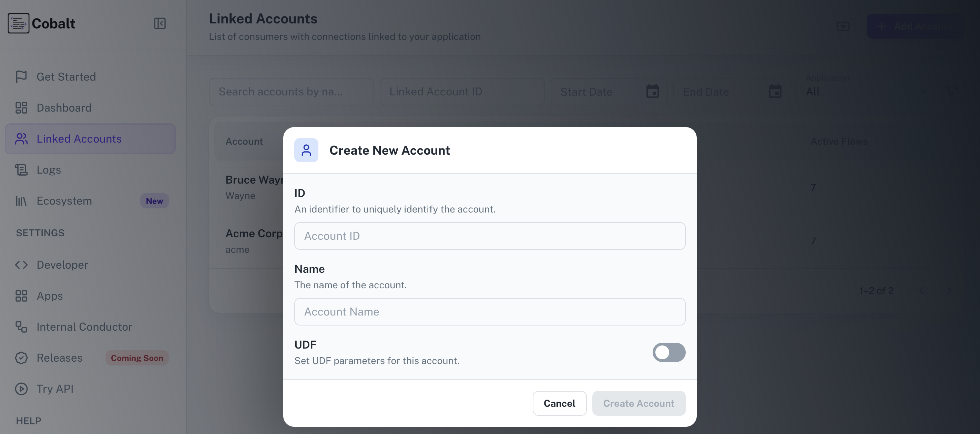Open the Ecosystem section via its chart icon
Viewport: 980px width, 434px height.
[21, 201]
